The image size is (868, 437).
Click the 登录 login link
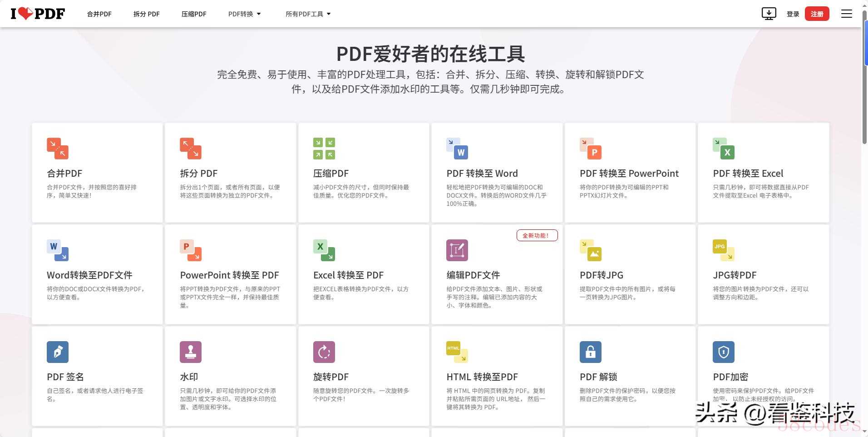[793, 14]
